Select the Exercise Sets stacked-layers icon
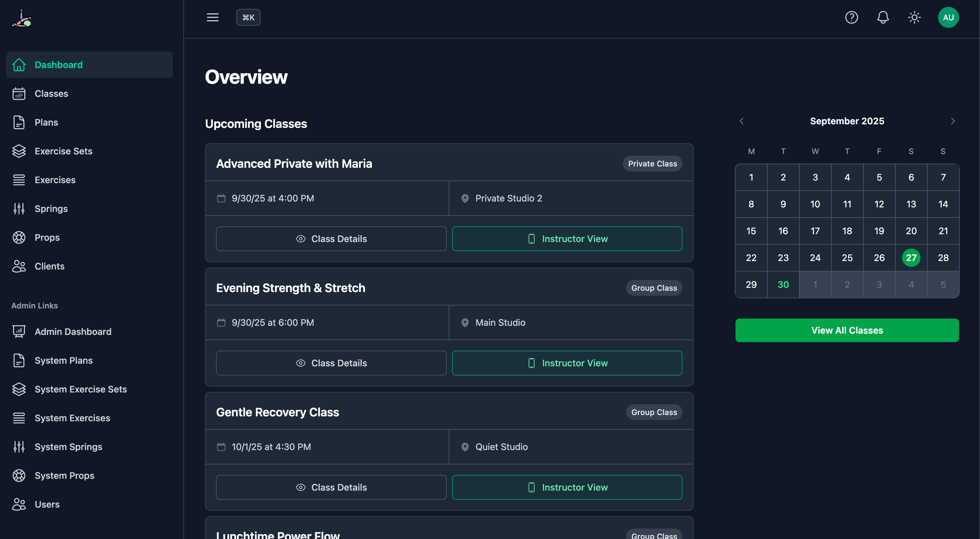The image size is (980, 539). pos(19,151)
